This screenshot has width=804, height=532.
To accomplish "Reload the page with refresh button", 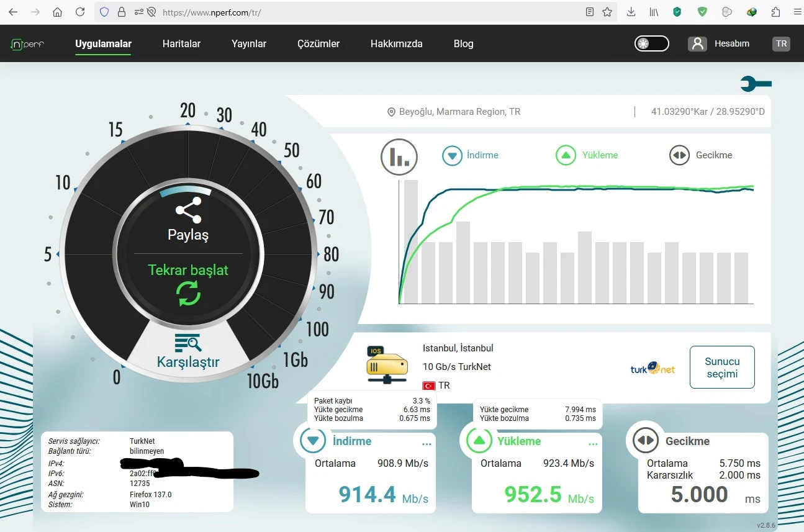I will click(x=80, y=12).
